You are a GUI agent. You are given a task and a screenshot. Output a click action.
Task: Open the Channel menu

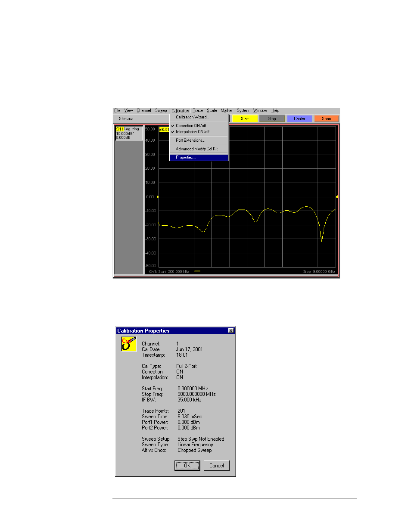(x=144, y=111)
